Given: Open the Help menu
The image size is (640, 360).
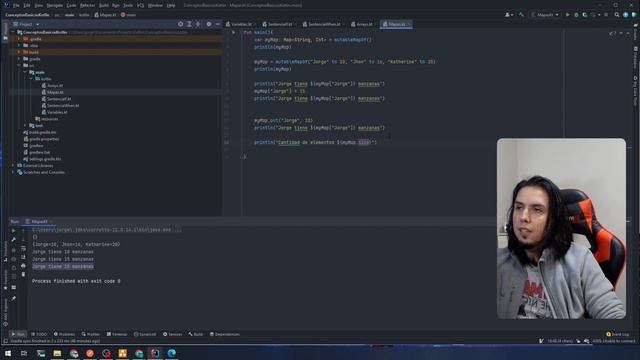Looking at the screenshot, I should 171,5.
